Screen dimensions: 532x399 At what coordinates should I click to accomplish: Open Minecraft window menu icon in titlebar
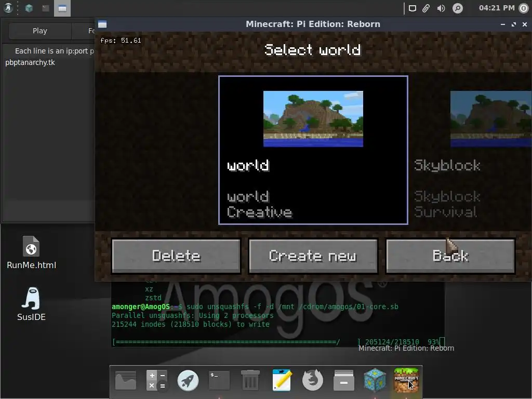102,24
